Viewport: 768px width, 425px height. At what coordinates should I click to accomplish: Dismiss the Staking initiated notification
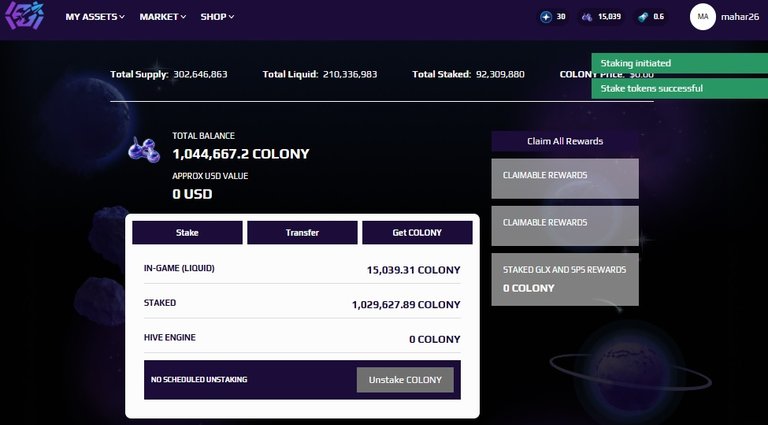pyautogui.click(x=679, y=63)
